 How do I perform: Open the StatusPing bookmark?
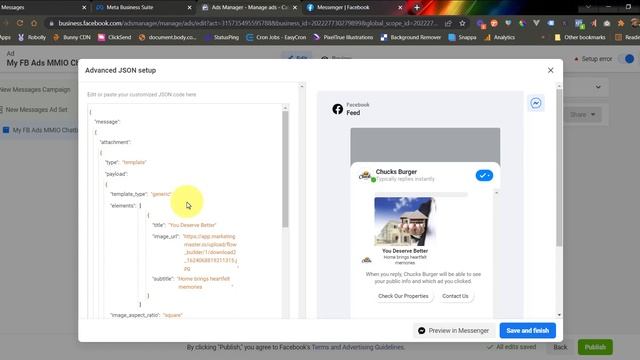click(222, 37)
